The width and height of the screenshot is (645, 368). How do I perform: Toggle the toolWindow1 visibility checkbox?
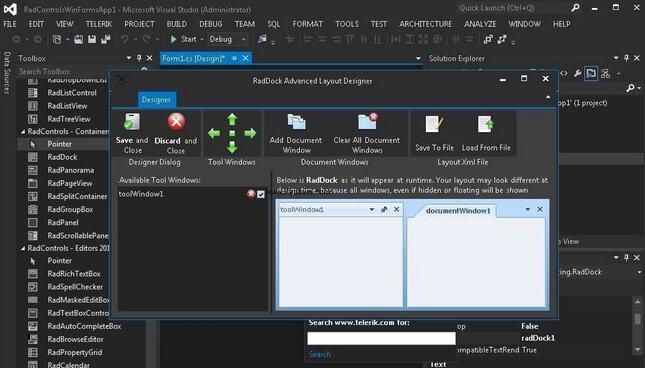(261, 194)
